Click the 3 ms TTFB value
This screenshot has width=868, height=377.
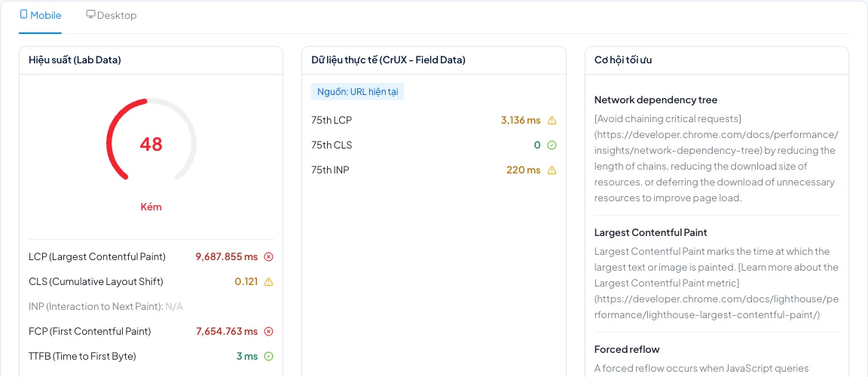pyautogui.click(x=247, y=357)
